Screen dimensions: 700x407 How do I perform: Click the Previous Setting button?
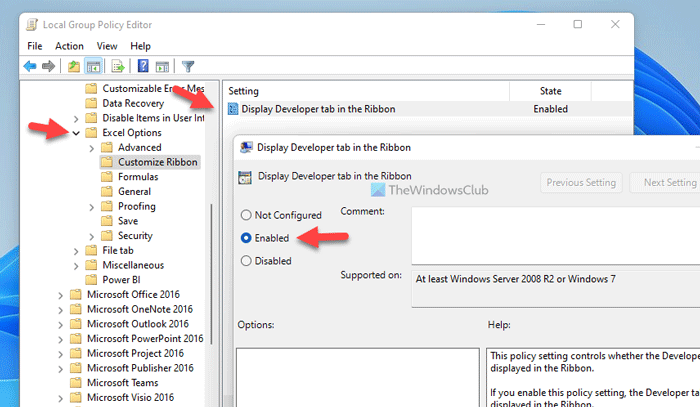(x=581, y=183)
